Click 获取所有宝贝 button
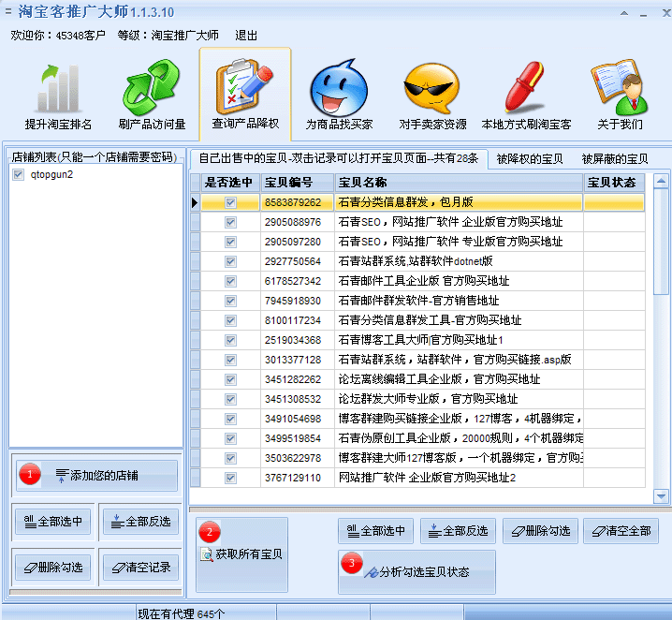672x620 pixels. (242, 554)
